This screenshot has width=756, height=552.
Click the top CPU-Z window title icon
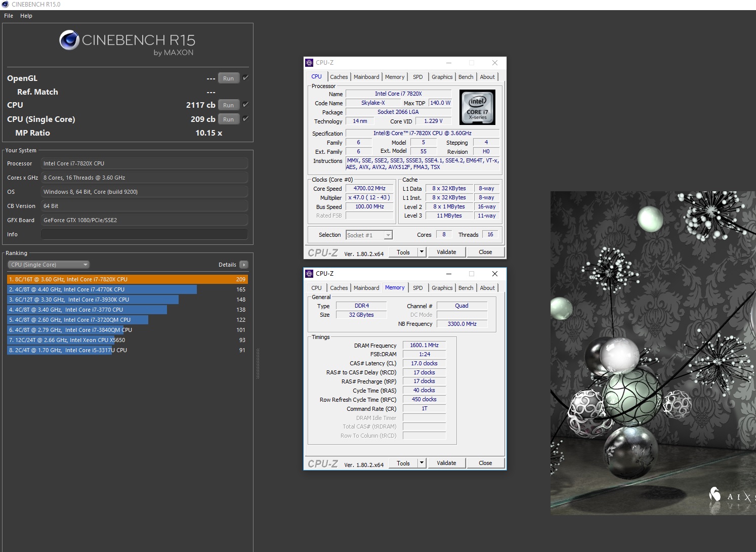(309, 63)
